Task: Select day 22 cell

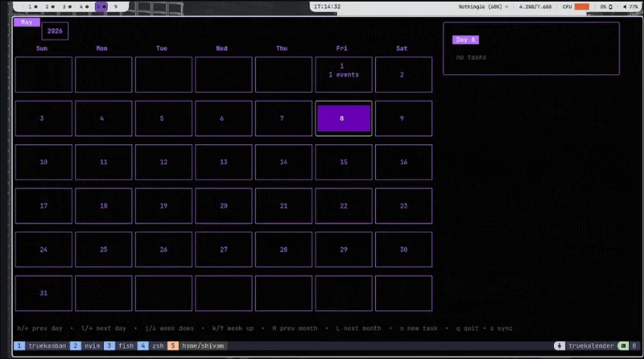Action: point(344,206)
